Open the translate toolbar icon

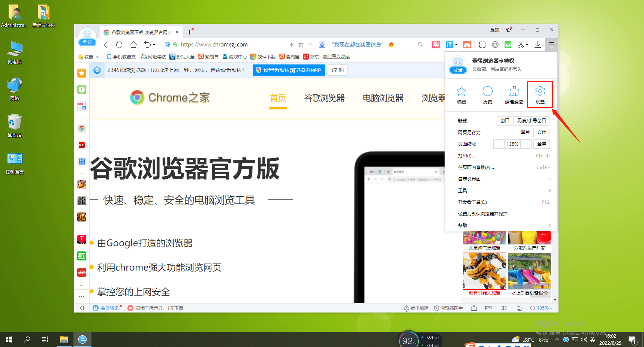(449, 45)
